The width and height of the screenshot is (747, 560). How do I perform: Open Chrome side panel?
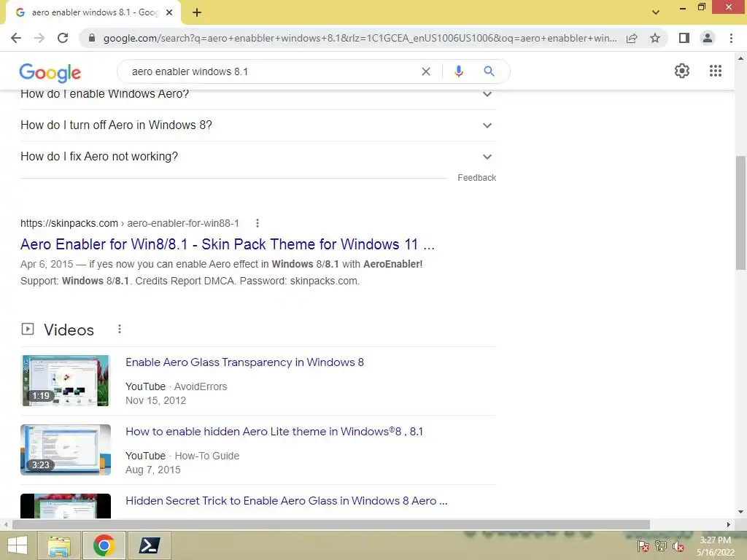pos(684,38)
